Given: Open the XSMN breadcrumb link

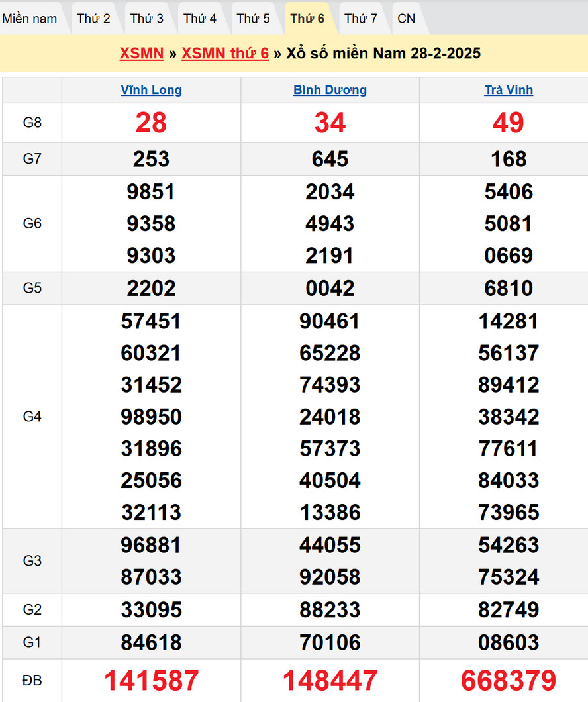Looking at the screenshot, I should point(142,54).
